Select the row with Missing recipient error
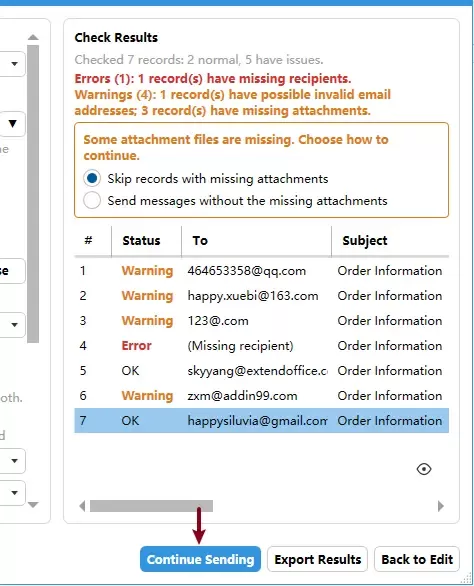Screen dimensions: 474x586 tap(262, 346)
